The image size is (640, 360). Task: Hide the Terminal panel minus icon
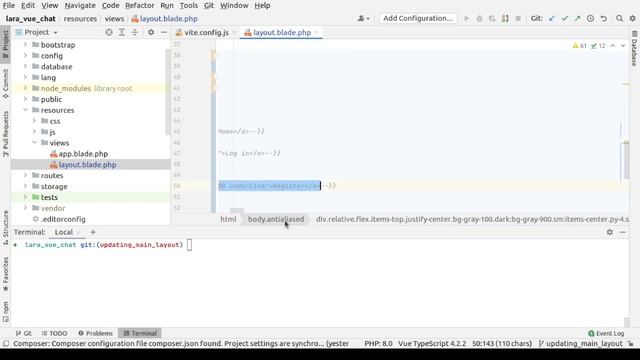[622, 232]
